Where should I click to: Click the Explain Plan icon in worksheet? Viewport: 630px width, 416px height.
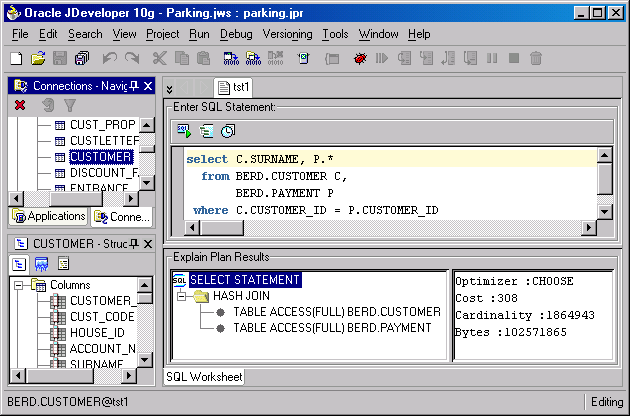(x=206, y=131)
